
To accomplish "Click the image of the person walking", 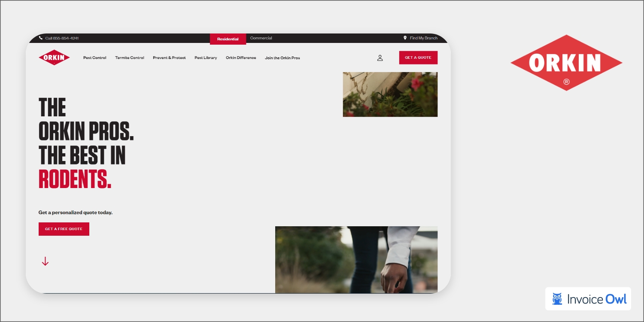I will pyautogui.click(x=356, y=260).
